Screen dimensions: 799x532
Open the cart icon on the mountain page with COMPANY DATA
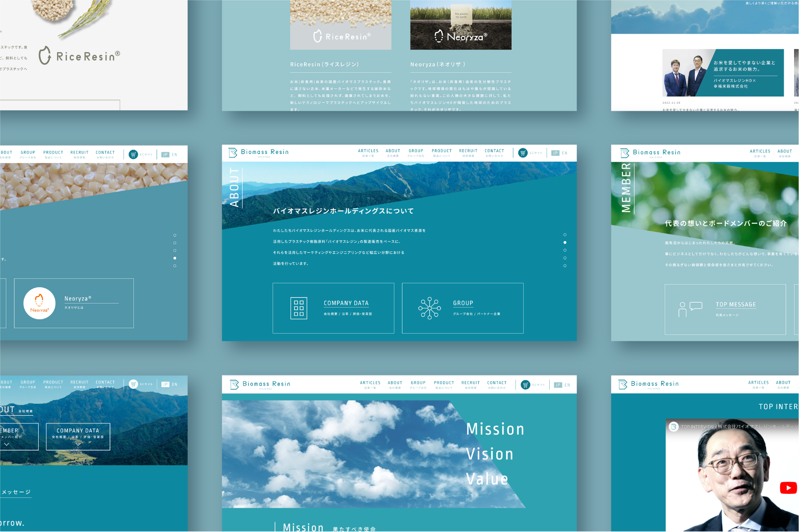click(133, 384)
